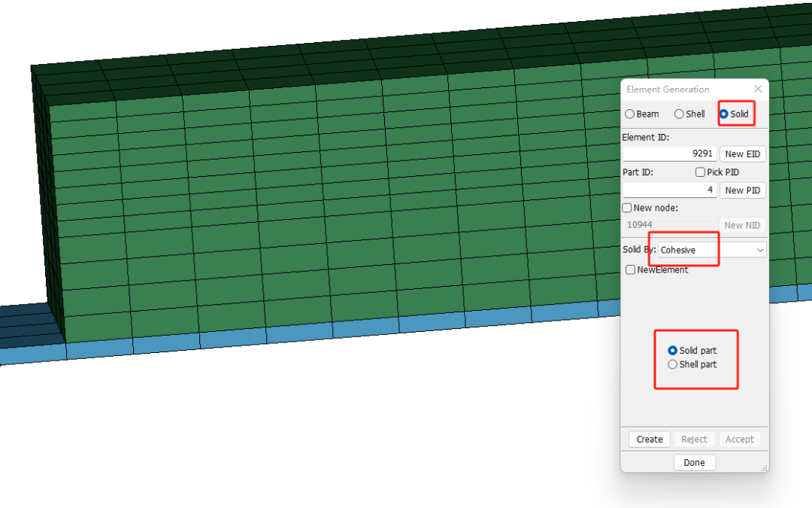Click the Done button
Screen dimensions: 812x508
695,462
